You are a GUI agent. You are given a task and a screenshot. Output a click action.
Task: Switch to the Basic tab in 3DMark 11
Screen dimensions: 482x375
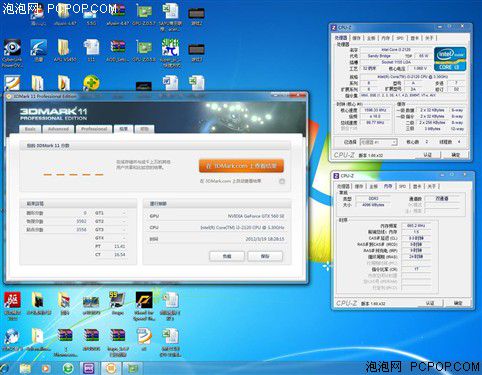coord(30,129)
